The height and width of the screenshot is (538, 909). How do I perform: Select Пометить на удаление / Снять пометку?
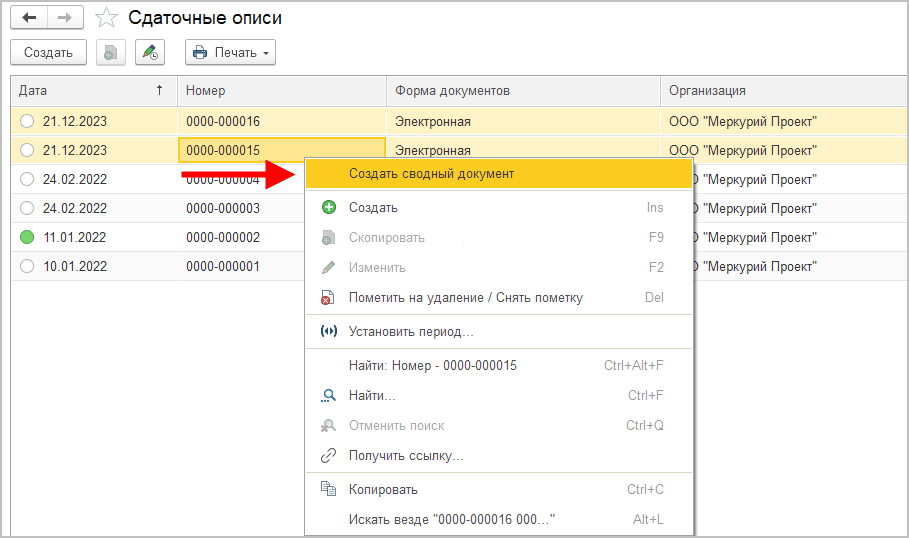(465, 298)
